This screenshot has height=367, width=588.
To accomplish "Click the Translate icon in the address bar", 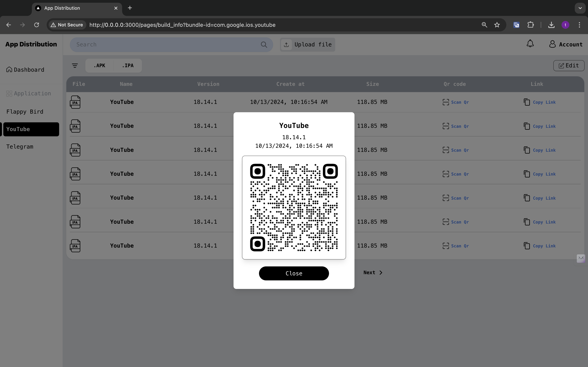I will pos(516,25).
